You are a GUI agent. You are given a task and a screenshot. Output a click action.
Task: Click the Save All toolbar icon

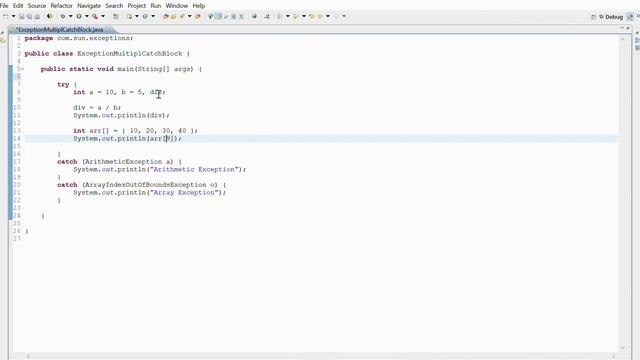tap(29, 16)
